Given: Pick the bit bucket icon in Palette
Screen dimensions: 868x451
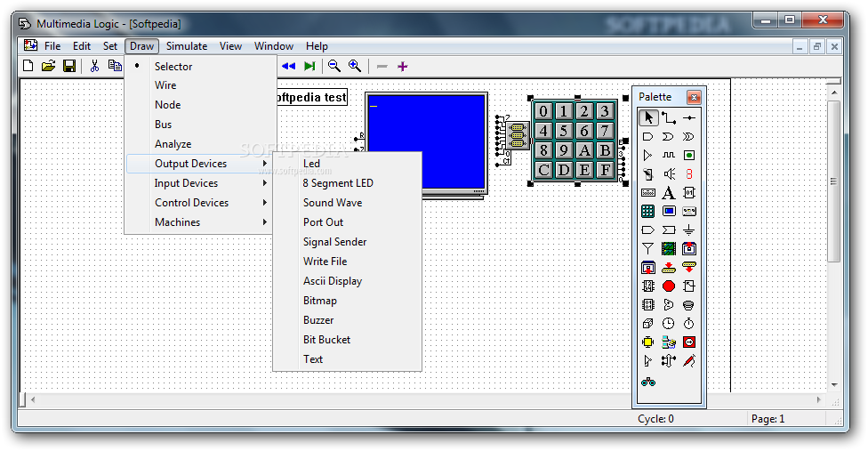Looking at the screenshot, I should [x=689, y=305].
